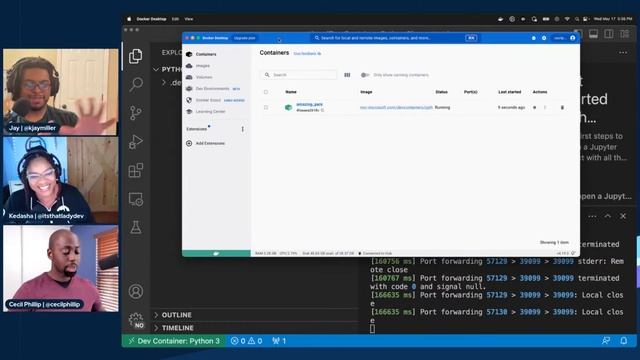
Task: Click the Give feedback link
Action: click(x=307, y=54)
